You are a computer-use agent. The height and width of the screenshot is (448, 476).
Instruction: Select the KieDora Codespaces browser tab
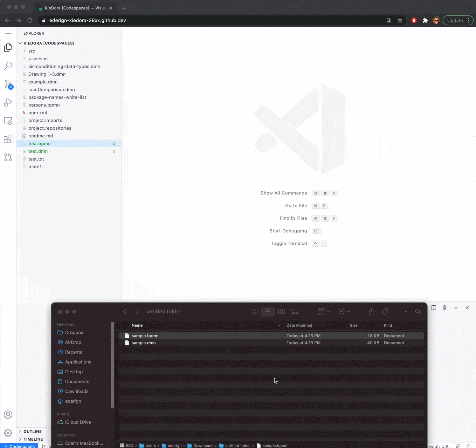coord(74,8)
